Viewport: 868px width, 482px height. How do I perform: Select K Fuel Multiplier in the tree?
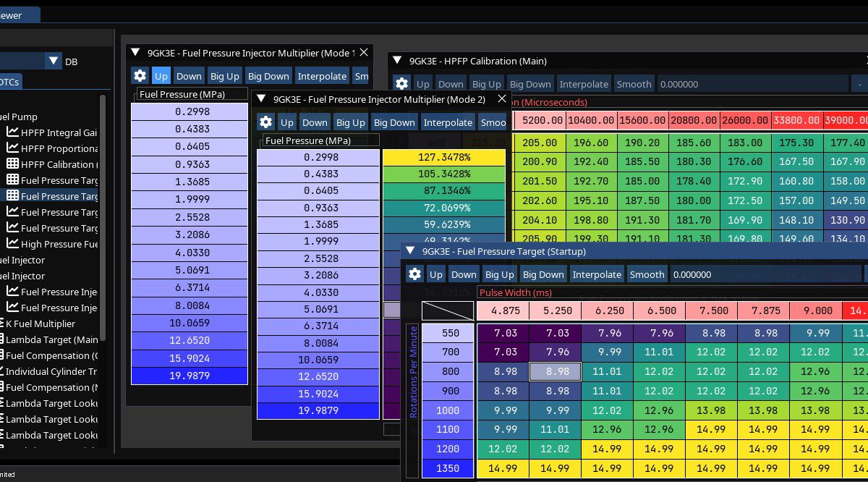[x=40, y=324]
